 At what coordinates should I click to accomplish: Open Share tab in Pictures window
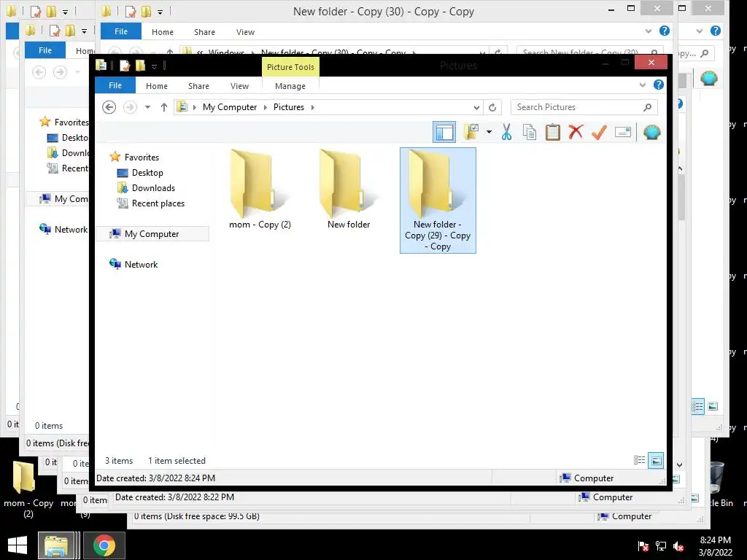click(x=198, y=86)
